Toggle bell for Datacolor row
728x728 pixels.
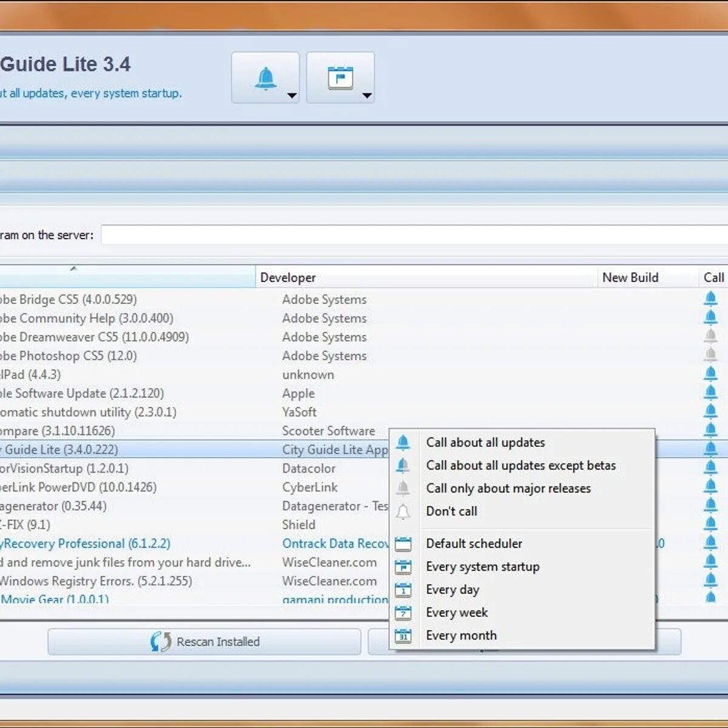tap(710, 468)
